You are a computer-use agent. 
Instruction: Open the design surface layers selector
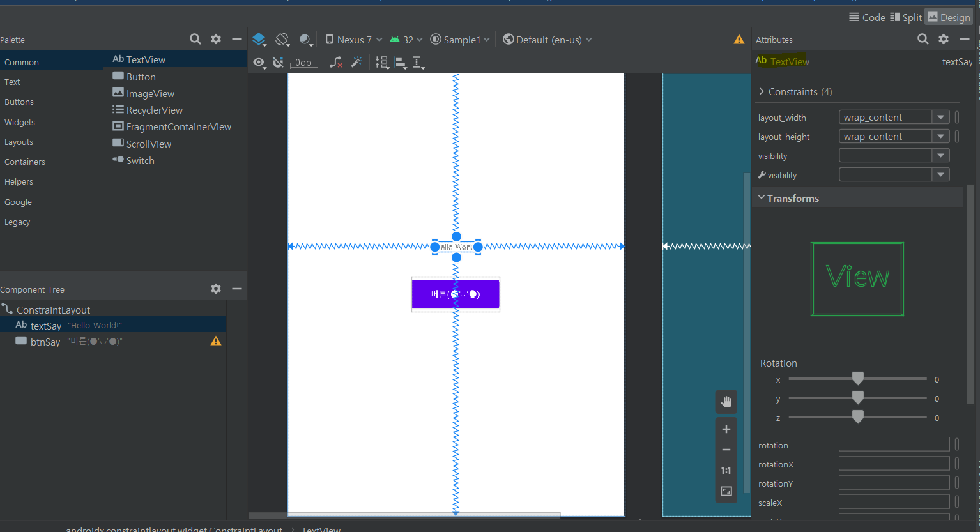click(x=259, y=40)
